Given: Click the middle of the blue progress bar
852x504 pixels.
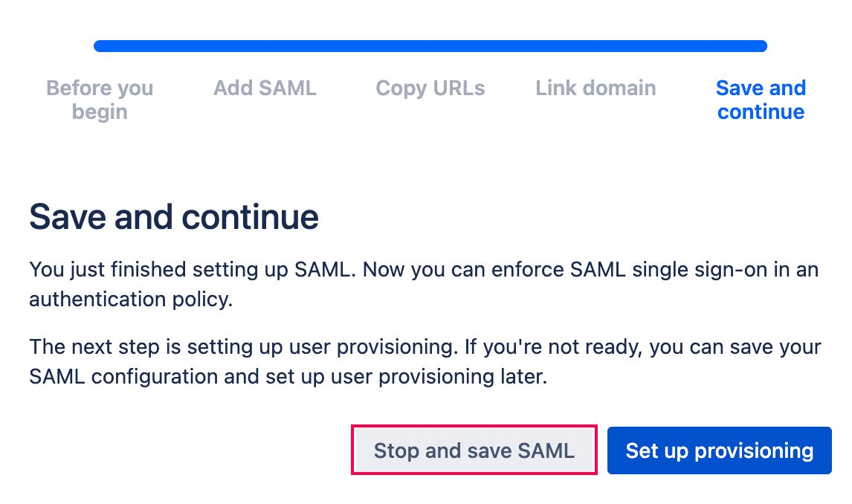Looking at the screenshot, I should (x=430, y=46).
